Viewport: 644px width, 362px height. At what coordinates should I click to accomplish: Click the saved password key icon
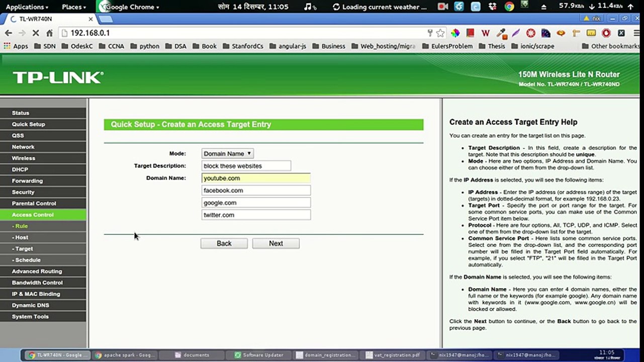(x=430, y=33)
